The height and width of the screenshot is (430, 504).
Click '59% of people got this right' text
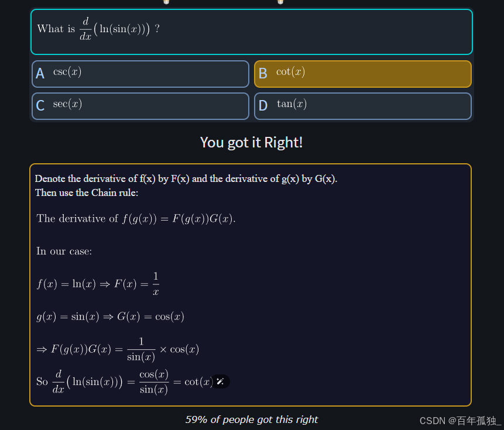[251, 419]
